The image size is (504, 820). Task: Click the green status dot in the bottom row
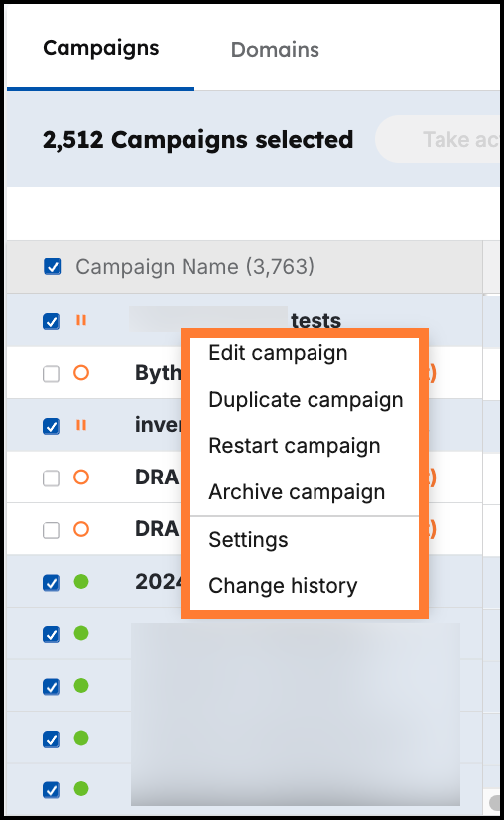pos(81,788)
